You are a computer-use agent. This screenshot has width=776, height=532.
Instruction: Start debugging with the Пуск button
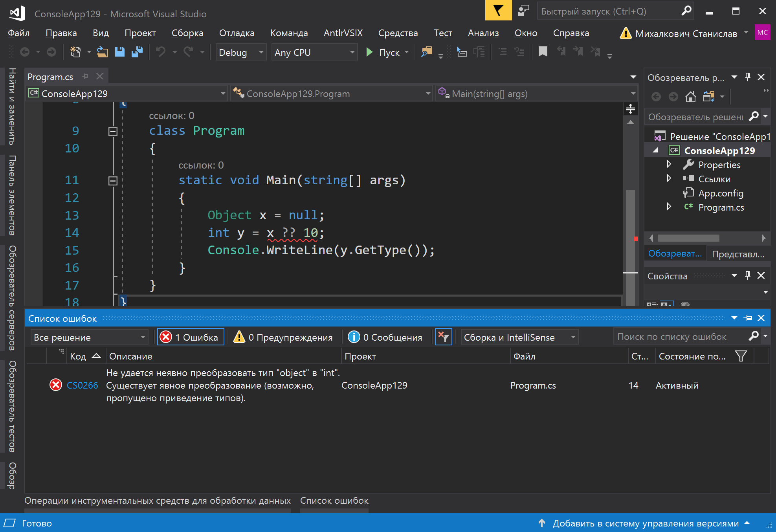tap(387, 52)
